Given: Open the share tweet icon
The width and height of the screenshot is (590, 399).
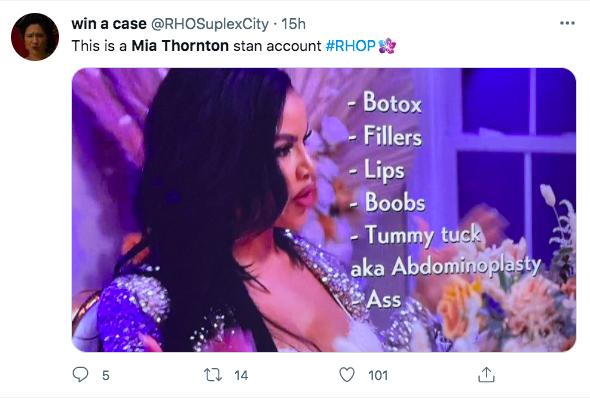Looking at the screenshot, I should (486, 375).
